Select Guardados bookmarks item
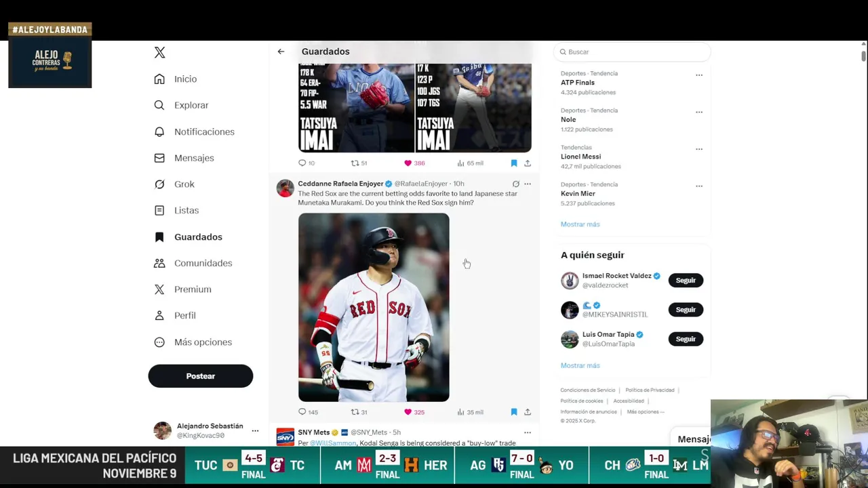 tap(188, 237)
